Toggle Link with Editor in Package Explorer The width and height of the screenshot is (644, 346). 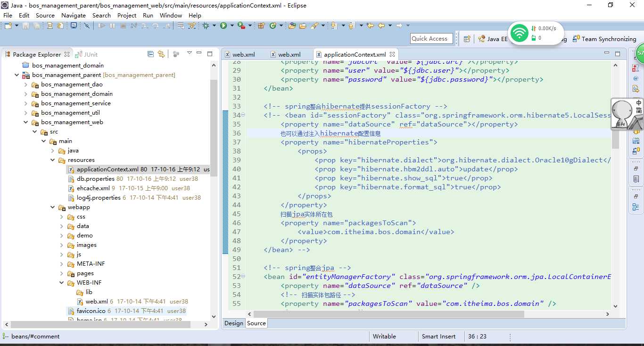161,54
